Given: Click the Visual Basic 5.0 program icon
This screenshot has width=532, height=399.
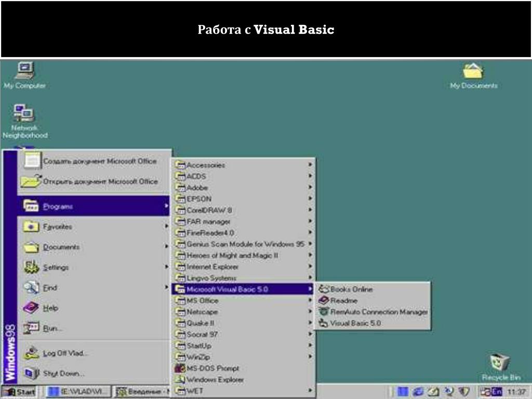Looking at the screenshot, I should pos(323,323).
